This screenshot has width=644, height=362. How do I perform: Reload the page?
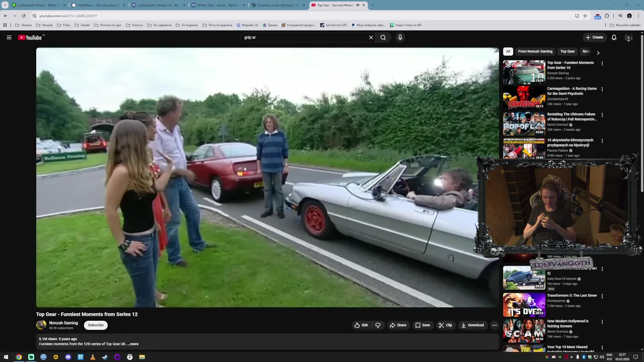tap(23, 16)
